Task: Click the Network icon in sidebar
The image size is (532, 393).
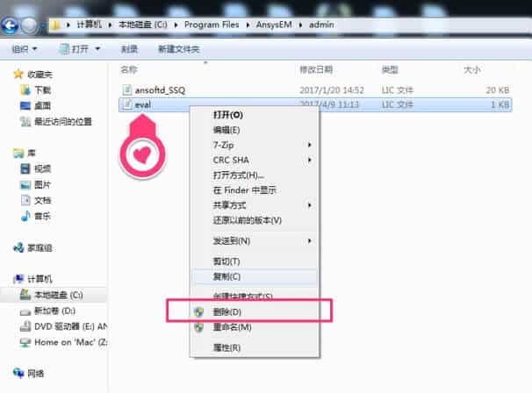Action: (x=18, y=373)
